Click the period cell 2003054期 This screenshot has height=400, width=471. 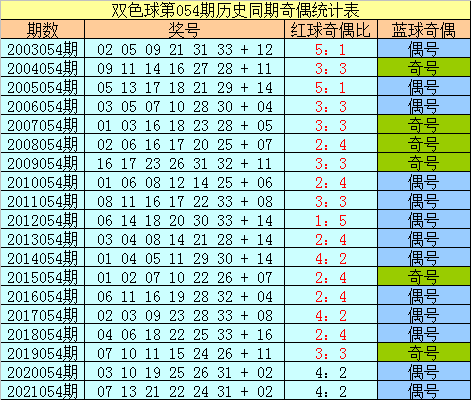tap(42, 49)
